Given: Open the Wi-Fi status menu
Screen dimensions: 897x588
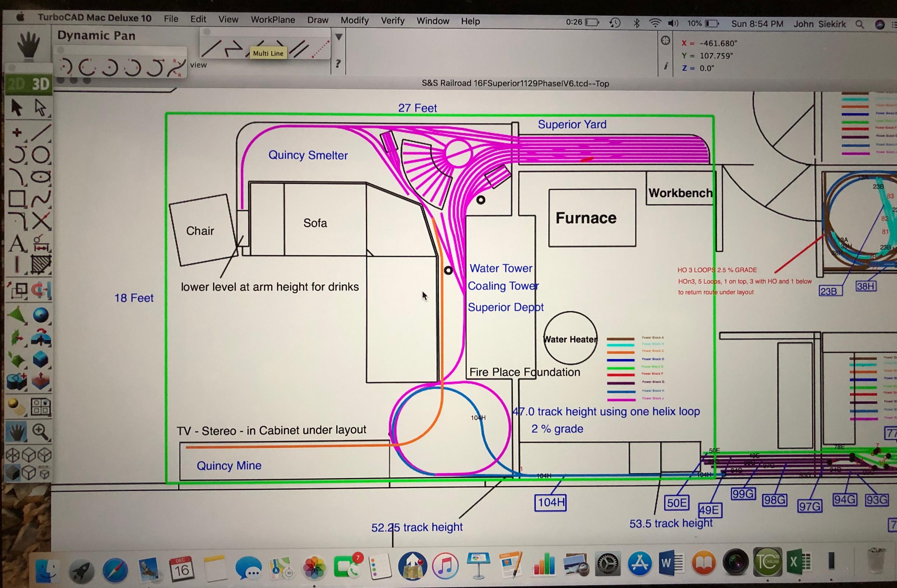Looking at the screenshot, I should click(655, 23).
